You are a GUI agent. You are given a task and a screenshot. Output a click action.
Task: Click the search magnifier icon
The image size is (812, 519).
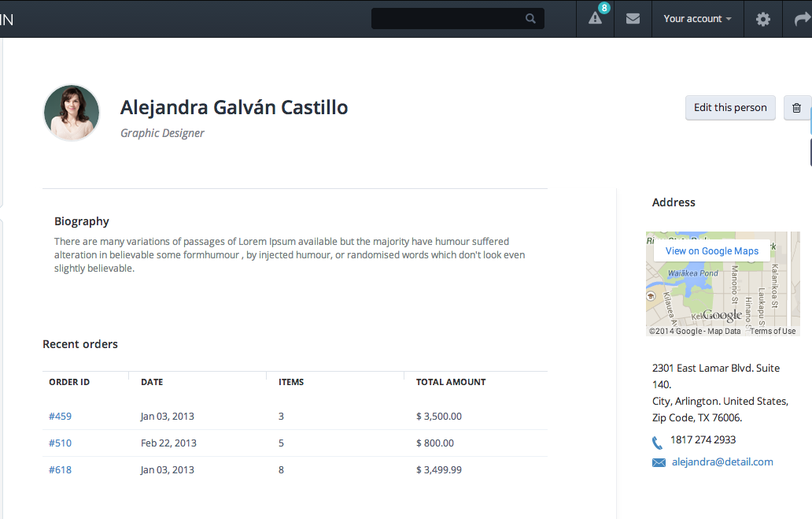click(x=531, y=19)
